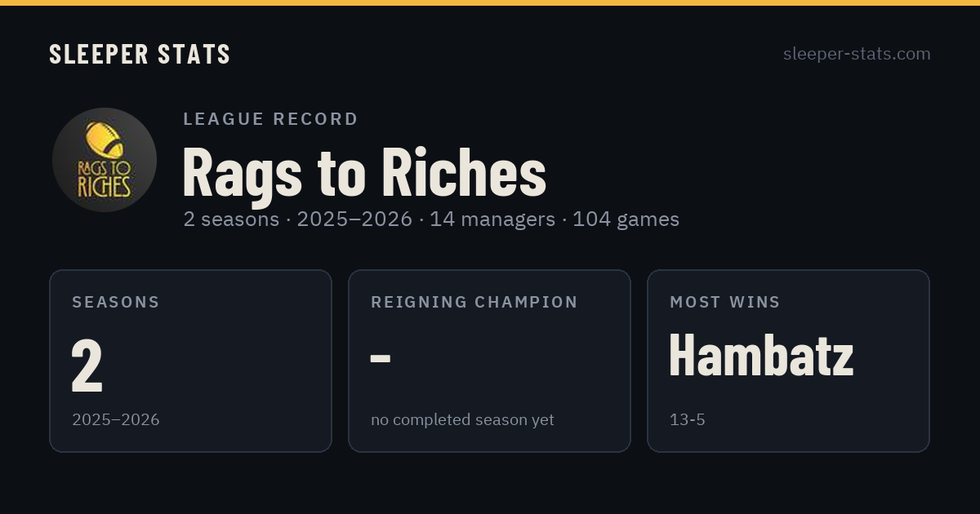980x514 pixels.
Task: Select the 2025–2026 range under Seasons
Action: (x=116, y=419)
